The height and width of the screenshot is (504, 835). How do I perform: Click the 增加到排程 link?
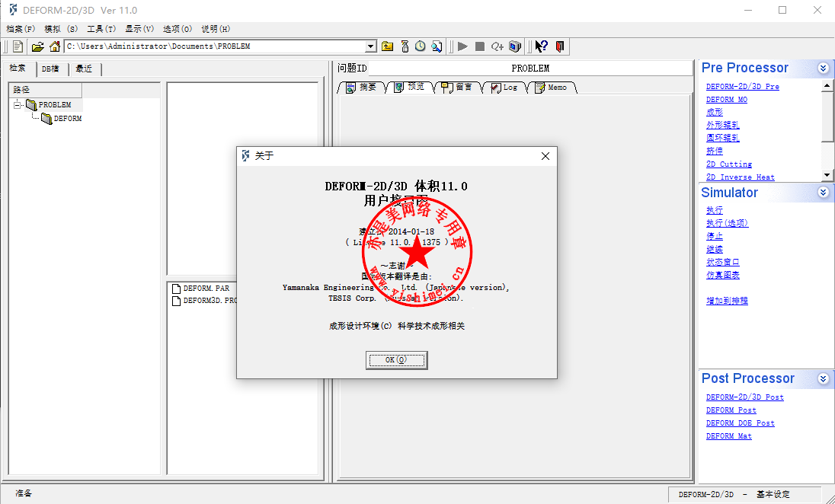coord(727,301)
